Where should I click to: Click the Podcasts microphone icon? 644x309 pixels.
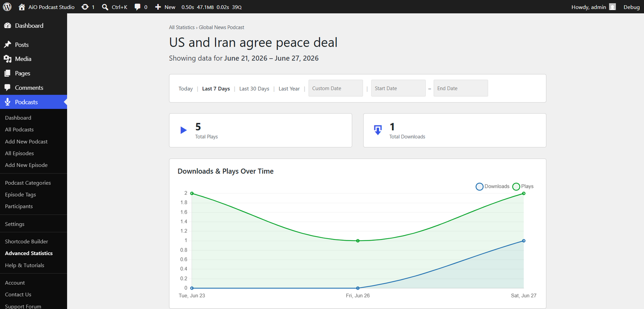[x=8, y=102]
